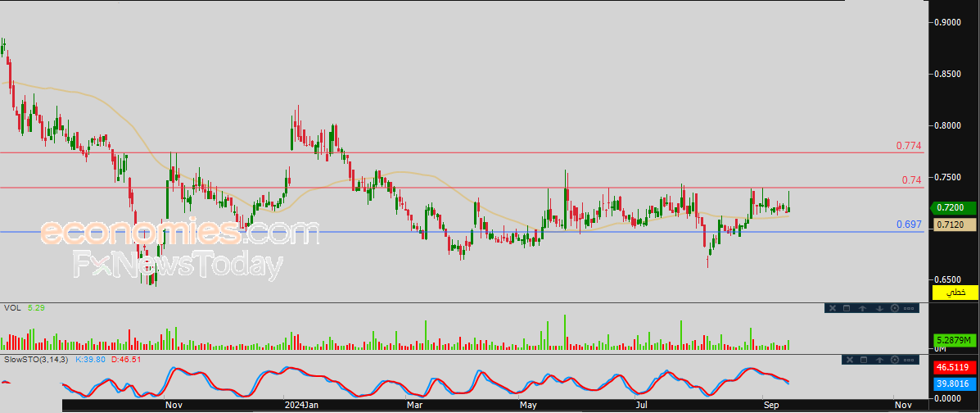This screenshot has width=980, height=413.
Task: Click the 0.8000 price axis label
Action: click(x=948, y=125)
